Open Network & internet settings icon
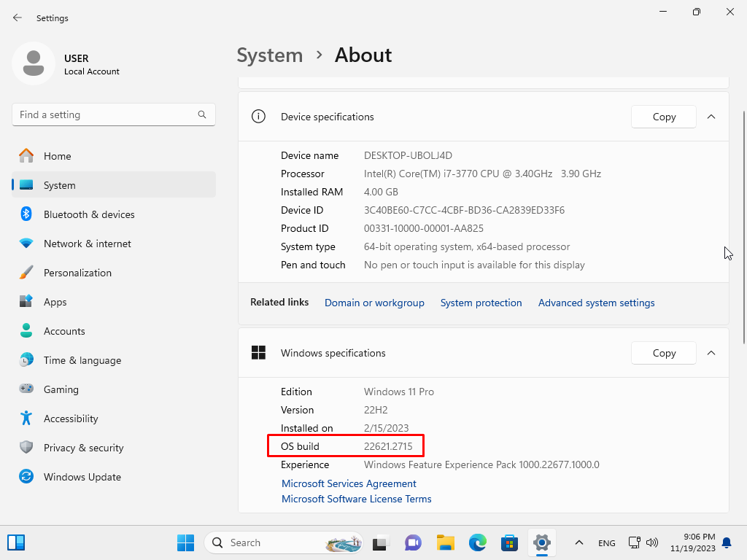Viewport: 747px width, 560px height. tap(26, 244)
